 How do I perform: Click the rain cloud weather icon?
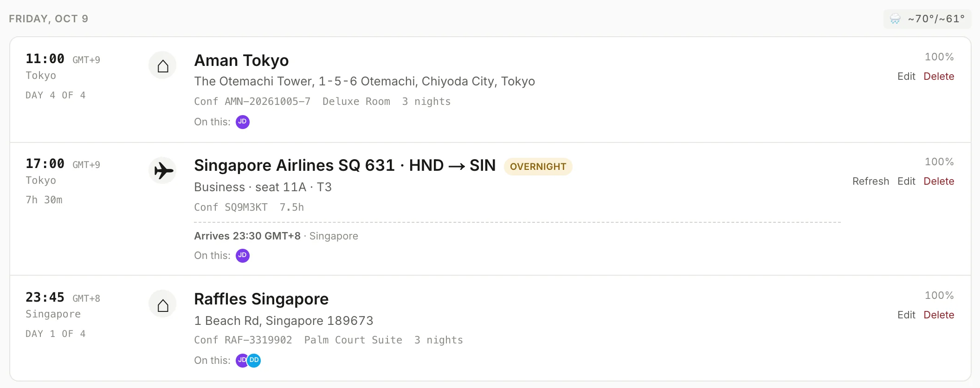[x=895, y=19]
